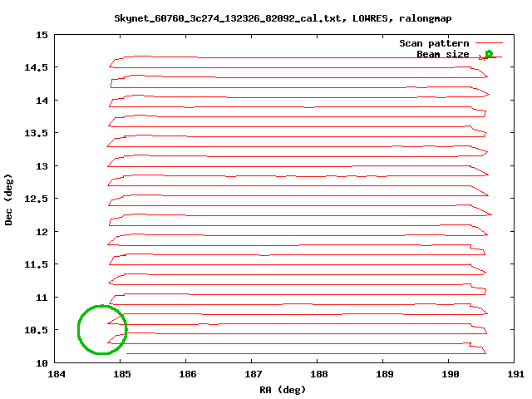Image resolution: width=532 pixels, height=399 pixels.
Task: Click the y-axis tick label 11.5
Action: coord(37,264)
